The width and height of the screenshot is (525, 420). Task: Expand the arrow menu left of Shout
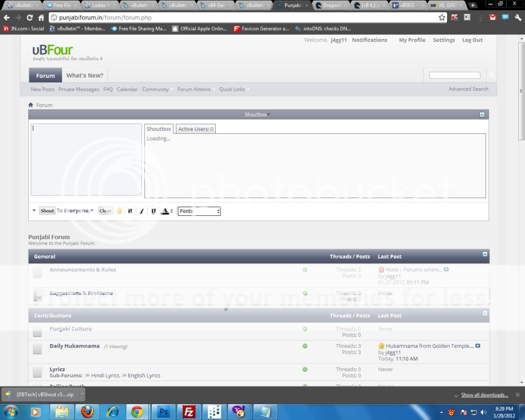click(x=34, y=210)
